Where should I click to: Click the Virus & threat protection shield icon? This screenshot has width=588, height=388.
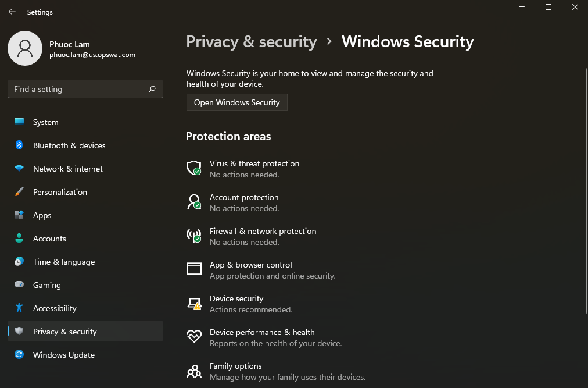point(194,168)
